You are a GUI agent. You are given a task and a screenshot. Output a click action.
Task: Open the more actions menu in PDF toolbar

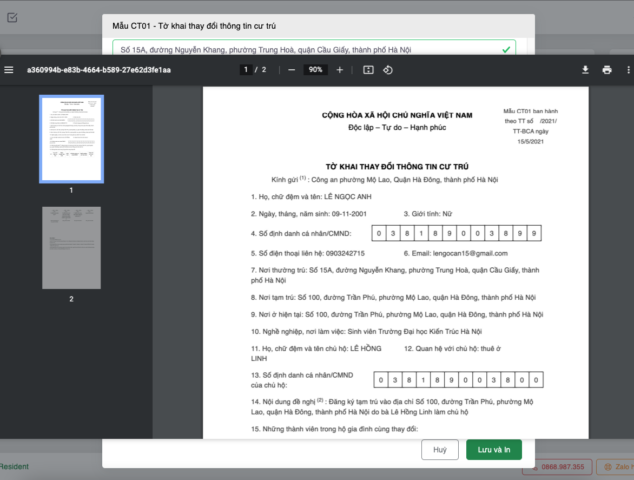point(627,70)
